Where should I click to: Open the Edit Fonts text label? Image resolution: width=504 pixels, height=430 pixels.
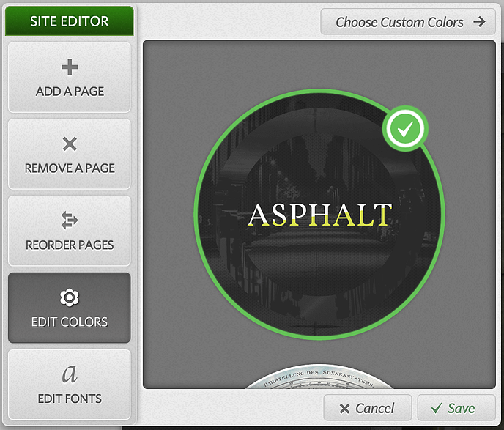pyautogui.click(x=70, y=399)
